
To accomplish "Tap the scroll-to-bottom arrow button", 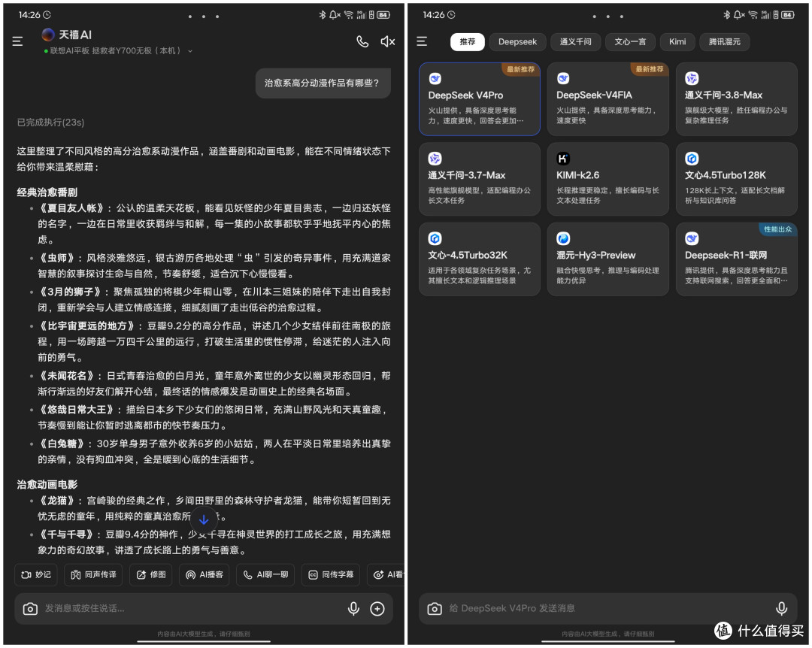I will [x=204, y=519].
